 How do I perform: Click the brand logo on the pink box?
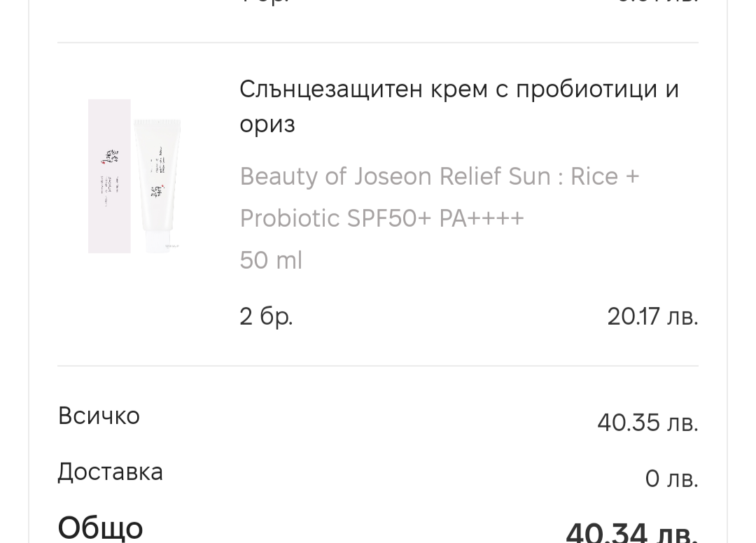pos(111,157)
